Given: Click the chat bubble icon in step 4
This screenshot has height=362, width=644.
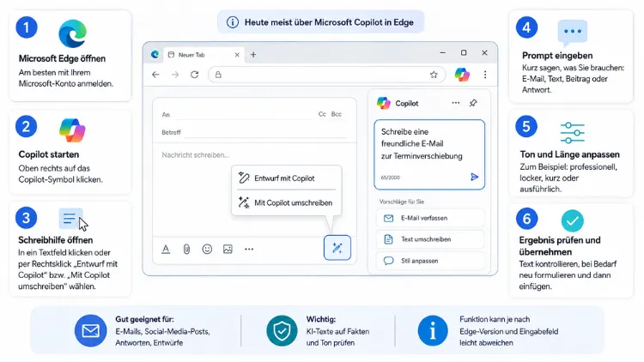Looking at the screenshot, I should pos(573,33).
